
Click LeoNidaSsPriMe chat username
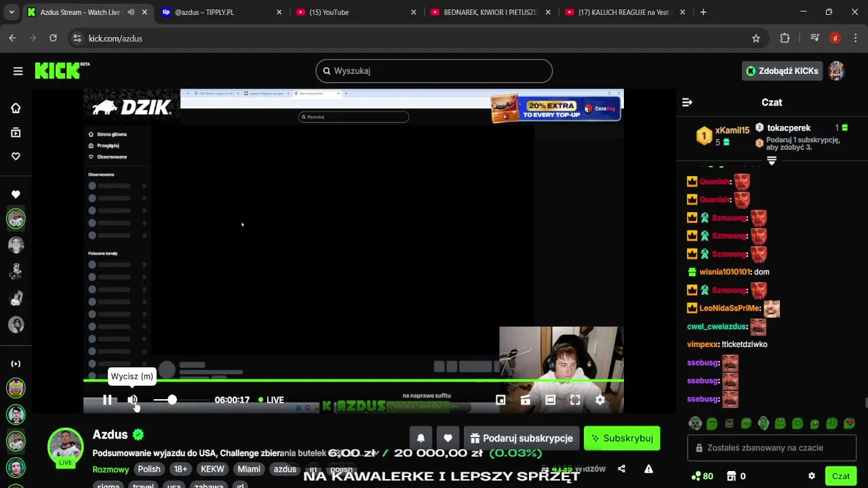pyautogui.click(x=729, y=308)
